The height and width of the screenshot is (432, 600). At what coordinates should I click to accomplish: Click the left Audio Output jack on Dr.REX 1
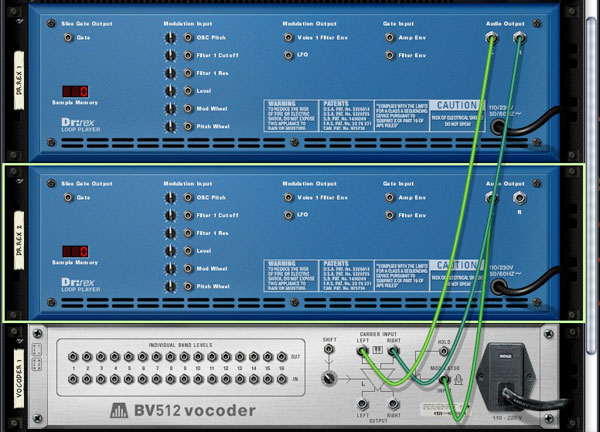[x=492, y=38]
